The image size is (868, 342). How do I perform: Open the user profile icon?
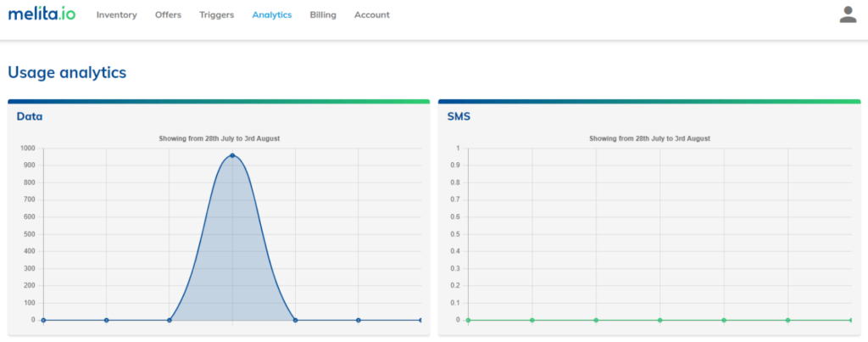coord(848,14)
